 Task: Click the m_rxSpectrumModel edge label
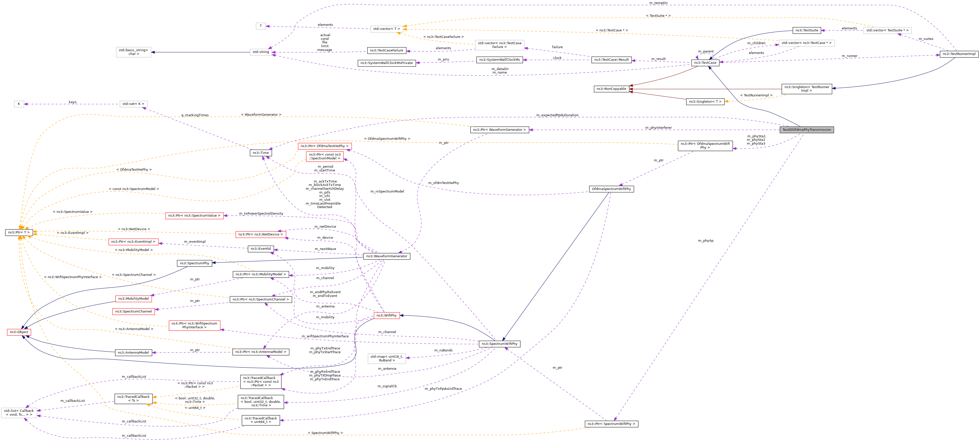387,192
